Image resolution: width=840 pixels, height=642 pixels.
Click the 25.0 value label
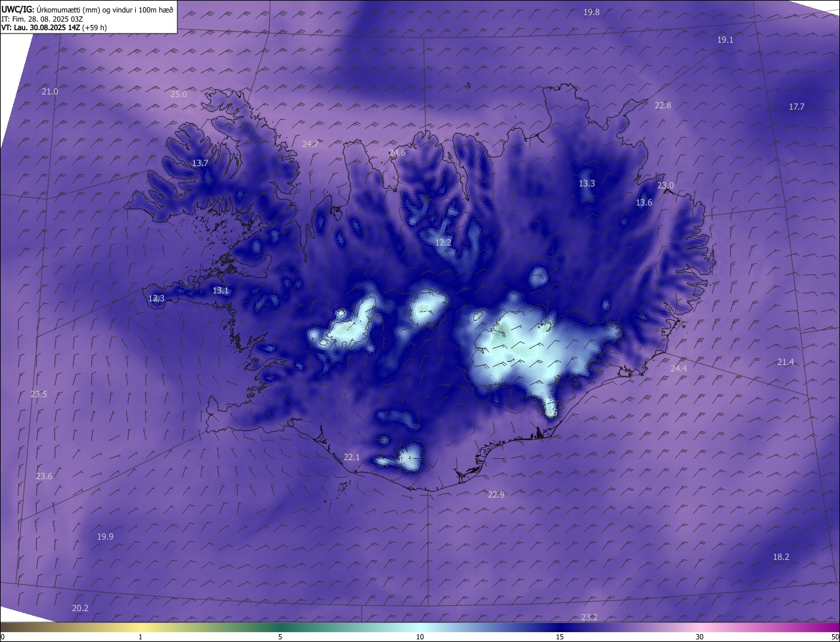pyautogui.click(x=178, y=94)
